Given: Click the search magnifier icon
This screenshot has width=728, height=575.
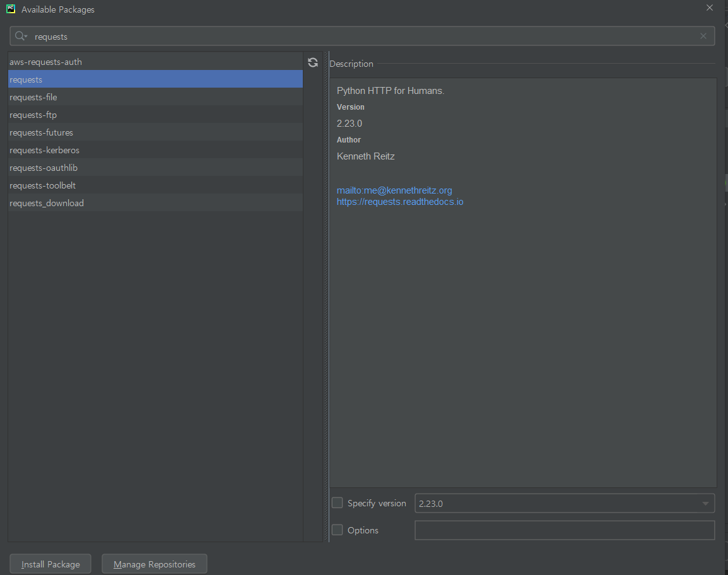Looking at the screenshot, I should (x=20, y=36).
